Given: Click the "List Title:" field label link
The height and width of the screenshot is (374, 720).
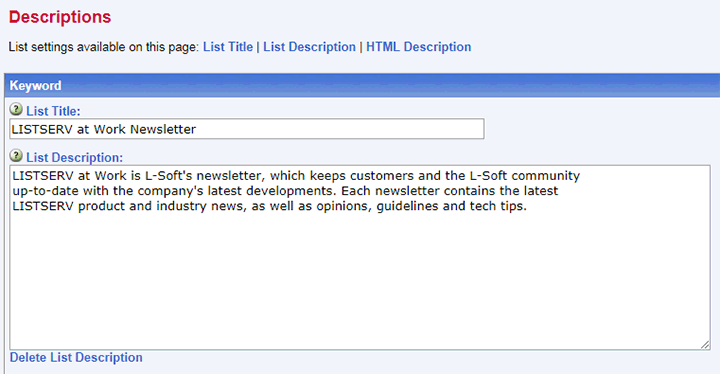Looking at the screenshot, I should 53,111.
